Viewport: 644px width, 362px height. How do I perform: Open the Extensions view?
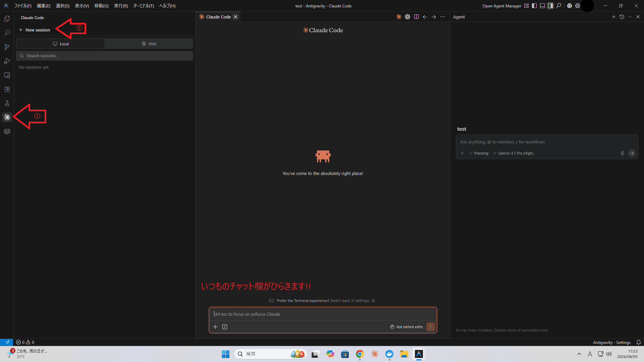7,89
